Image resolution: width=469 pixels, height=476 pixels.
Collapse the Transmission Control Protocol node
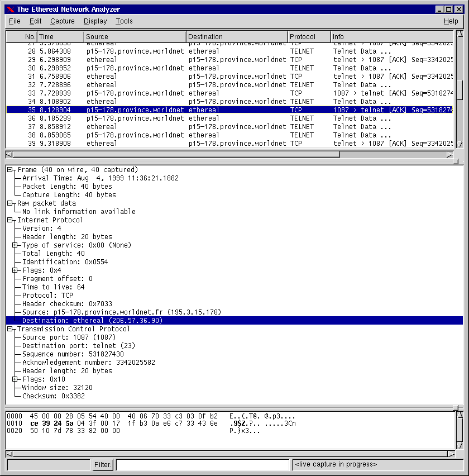click(x=10, y=329)
